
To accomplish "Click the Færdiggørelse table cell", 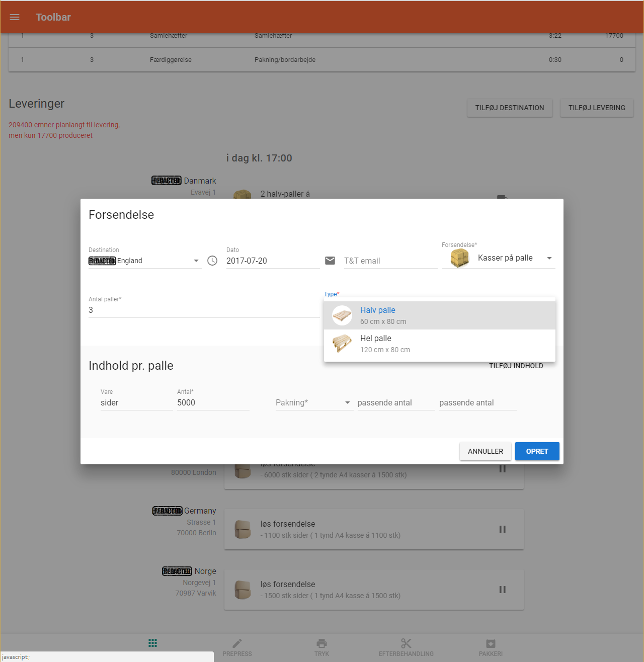I will 171,59.
